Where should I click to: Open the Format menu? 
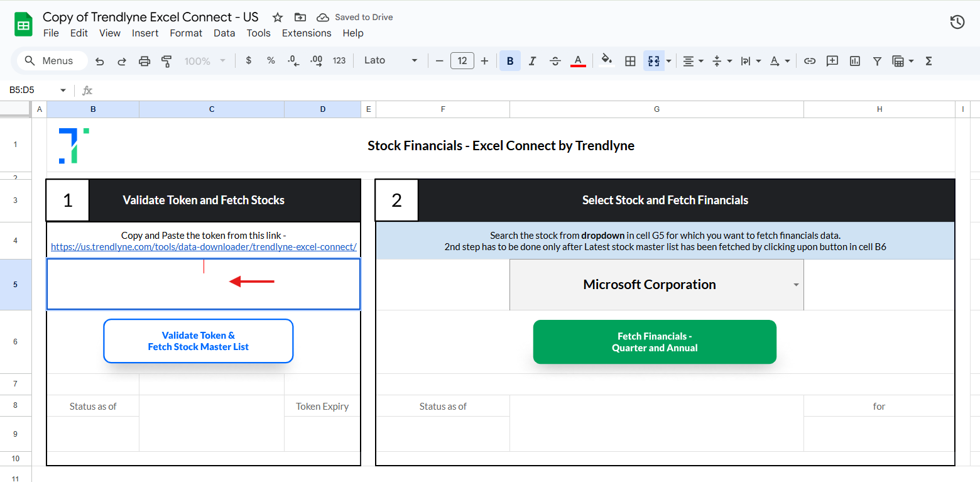[x=186, y=33]
